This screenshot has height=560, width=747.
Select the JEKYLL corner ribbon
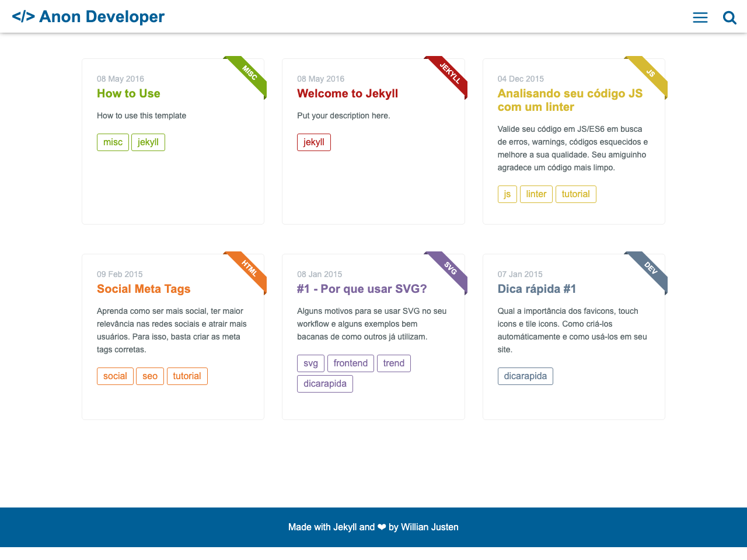(449, 73)
